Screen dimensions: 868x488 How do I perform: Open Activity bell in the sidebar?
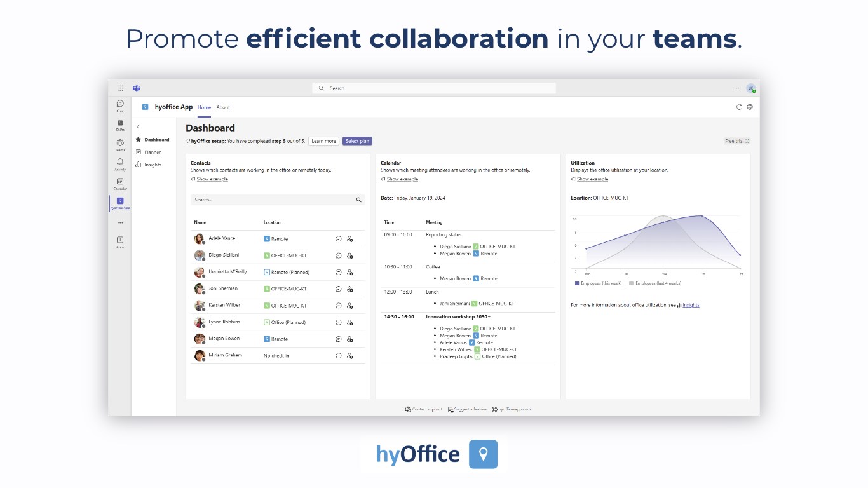pyautogui.click(x=120, y=164)
